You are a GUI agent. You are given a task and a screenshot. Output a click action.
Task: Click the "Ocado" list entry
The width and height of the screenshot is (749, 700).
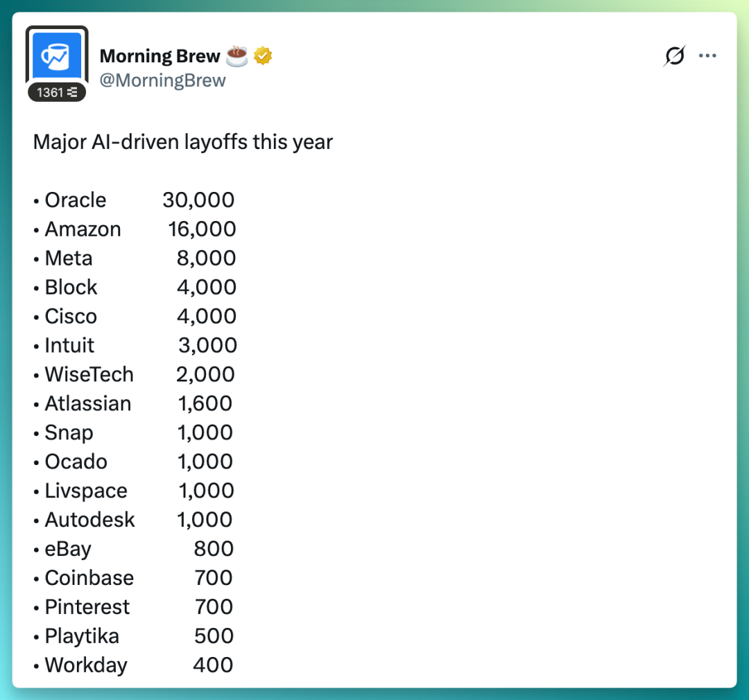76,462
